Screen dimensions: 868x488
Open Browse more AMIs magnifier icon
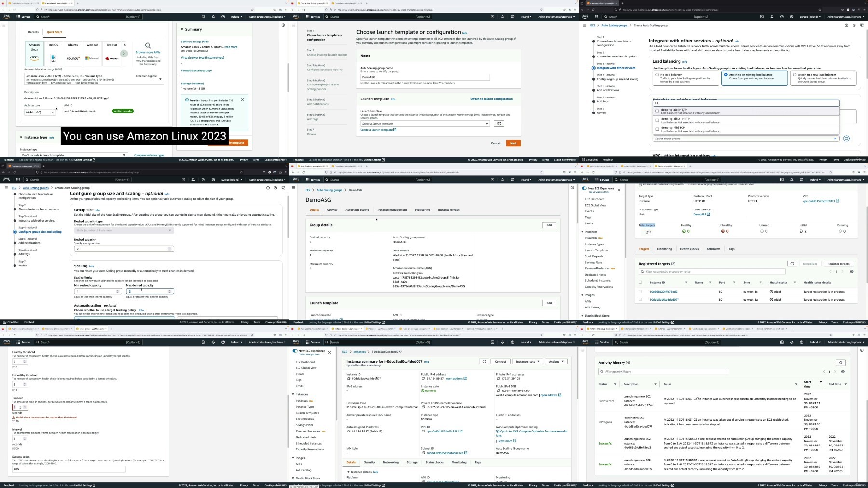148,45
